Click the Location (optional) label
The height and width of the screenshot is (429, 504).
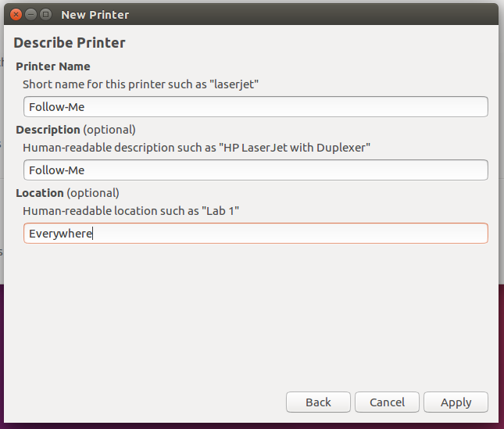click(x=67, y=193)
